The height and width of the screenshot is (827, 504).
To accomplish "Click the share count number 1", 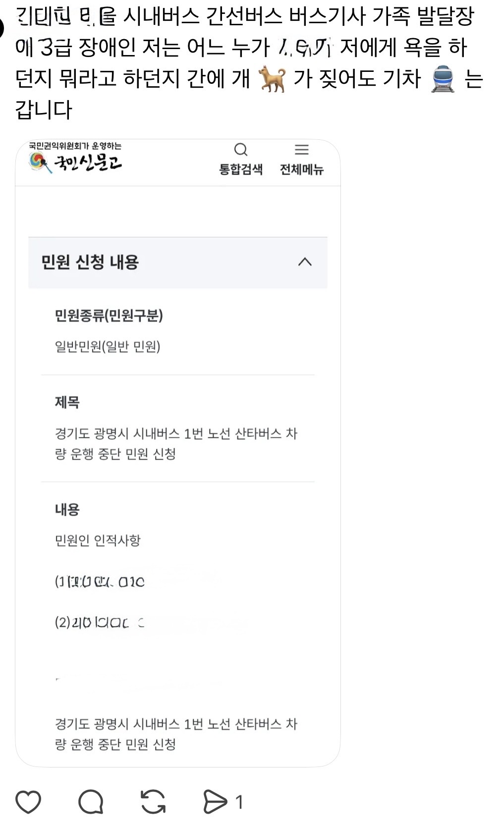I will 239,802.
